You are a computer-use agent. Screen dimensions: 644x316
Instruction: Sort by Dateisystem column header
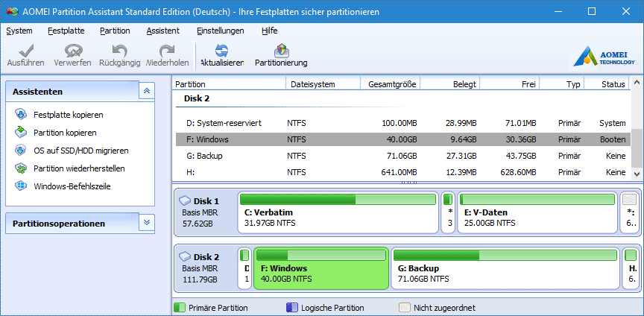pos(323,84)
